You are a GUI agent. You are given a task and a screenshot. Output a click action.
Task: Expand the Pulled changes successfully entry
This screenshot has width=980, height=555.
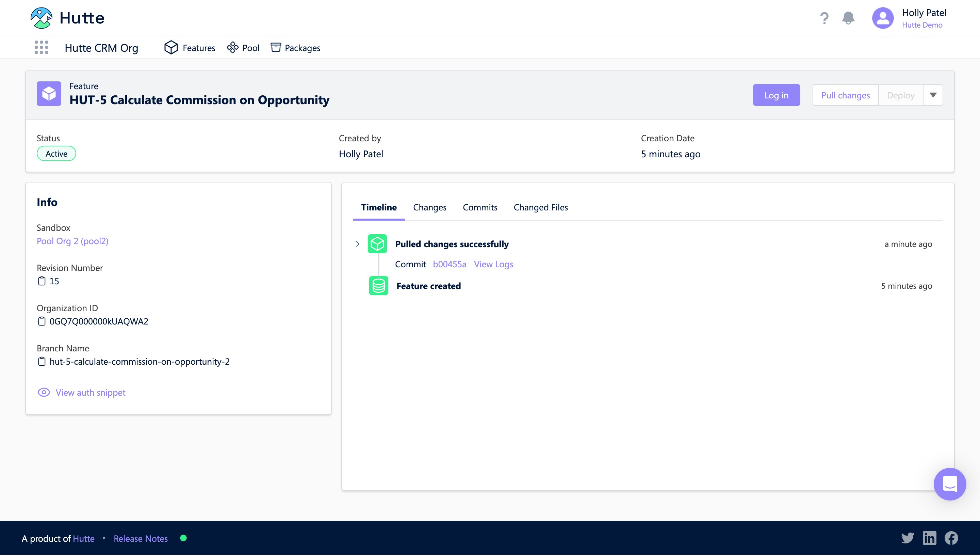[357, 244]
